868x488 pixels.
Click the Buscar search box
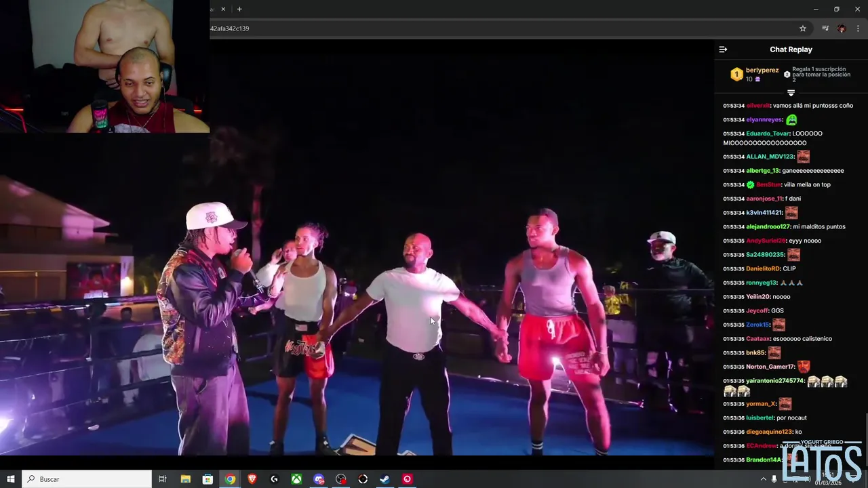pyautogui.click(x=87, y=479)
